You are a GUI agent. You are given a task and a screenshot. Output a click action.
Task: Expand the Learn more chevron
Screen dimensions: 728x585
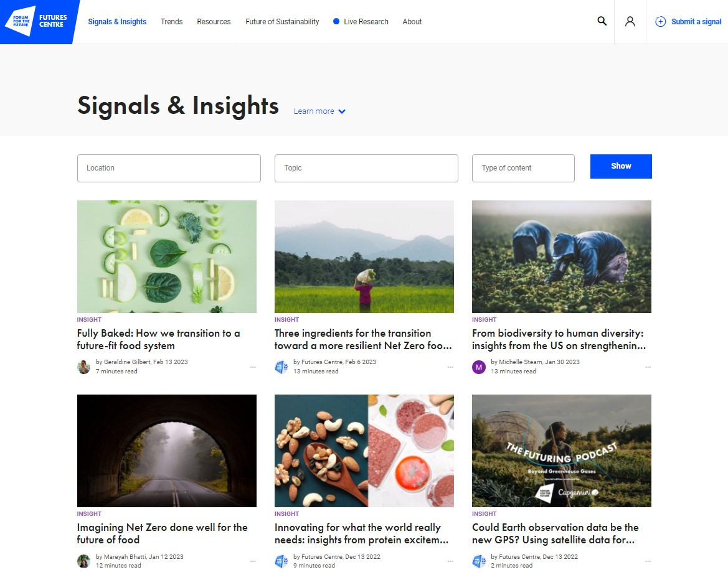(342, 111)
